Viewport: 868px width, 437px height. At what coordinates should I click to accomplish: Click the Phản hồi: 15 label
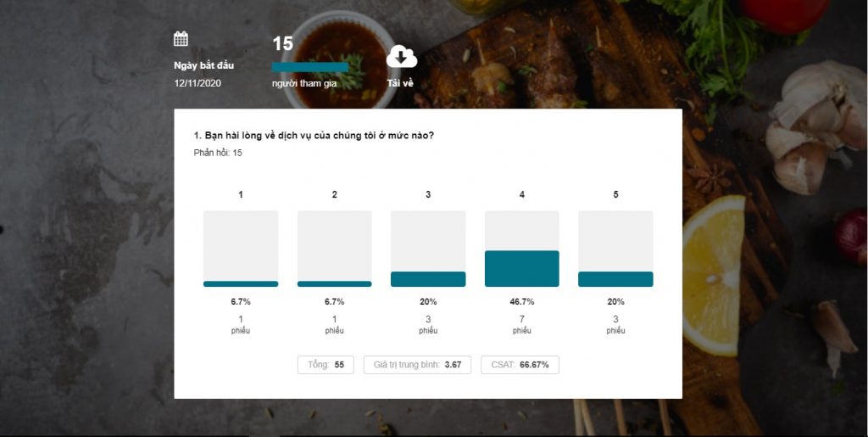(218, 153)
